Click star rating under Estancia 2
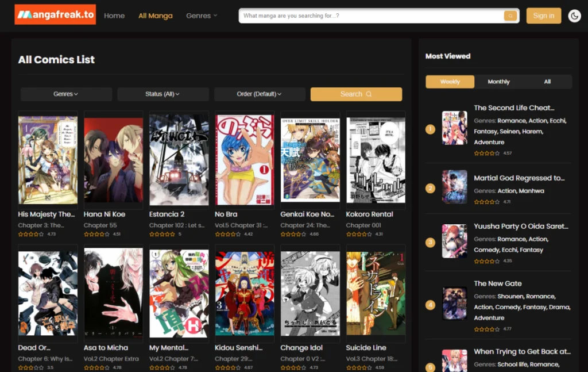The height and width of the screenshot is (372, 588). point(163,234)
